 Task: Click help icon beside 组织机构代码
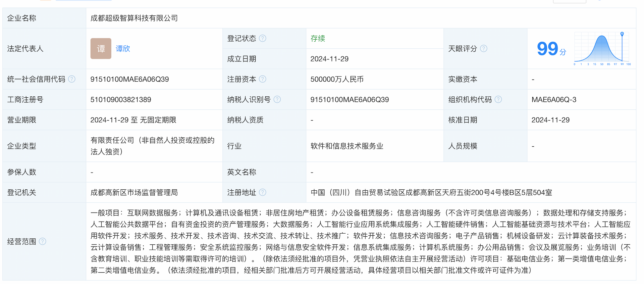click(498, 100)
